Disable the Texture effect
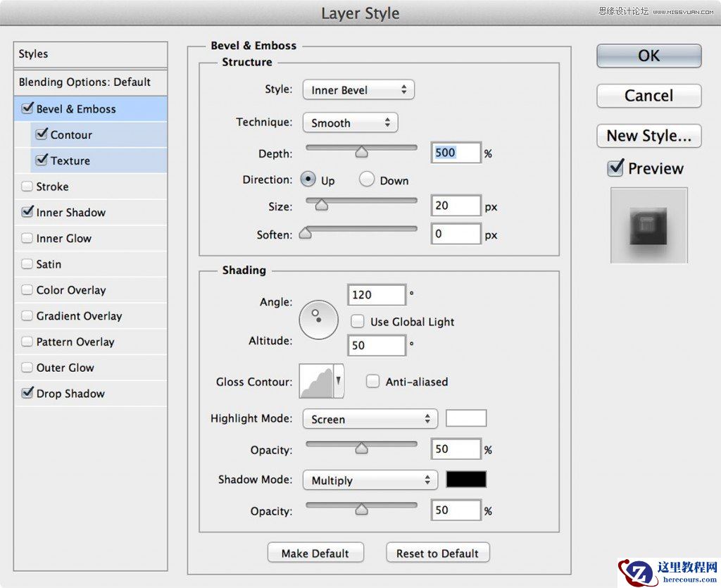Viewport: 721px width, 588px height. [42, 160]
